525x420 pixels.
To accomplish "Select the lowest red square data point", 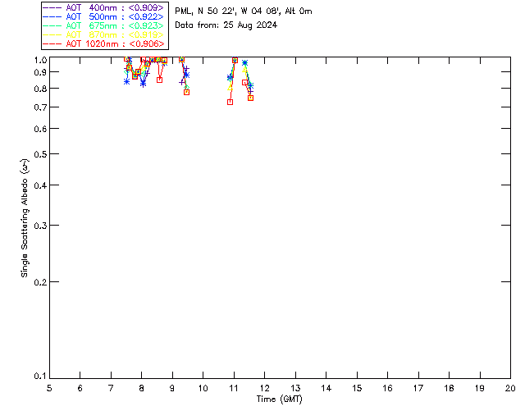I will tap(230, 103).
